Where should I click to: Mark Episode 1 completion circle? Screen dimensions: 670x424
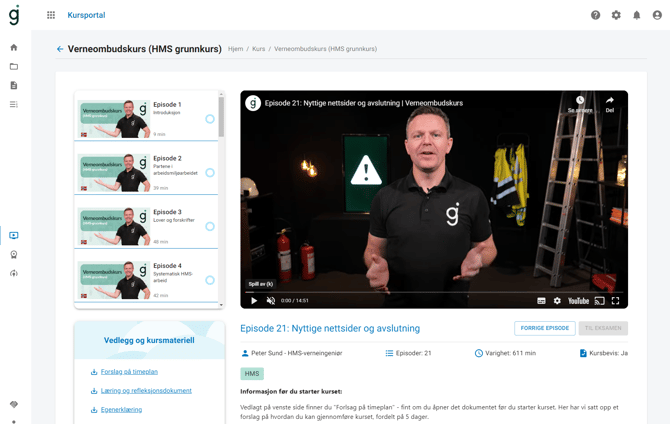click(x=210, y=119)
